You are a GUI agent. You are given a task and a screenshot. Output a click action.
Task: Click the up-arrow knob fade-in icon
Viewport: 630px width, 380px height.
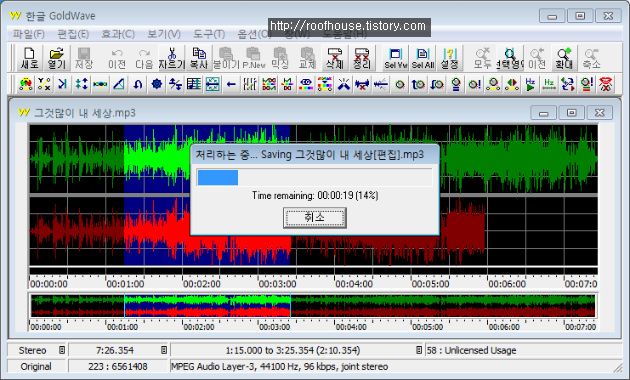click(418, 84)
